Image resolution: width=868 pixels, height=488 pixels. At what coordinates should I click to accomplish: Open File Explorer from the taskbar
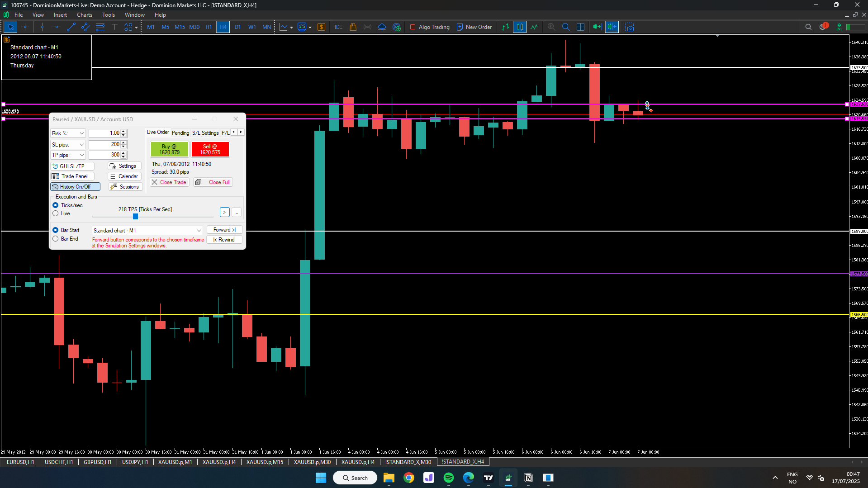[x=389, y=478]
